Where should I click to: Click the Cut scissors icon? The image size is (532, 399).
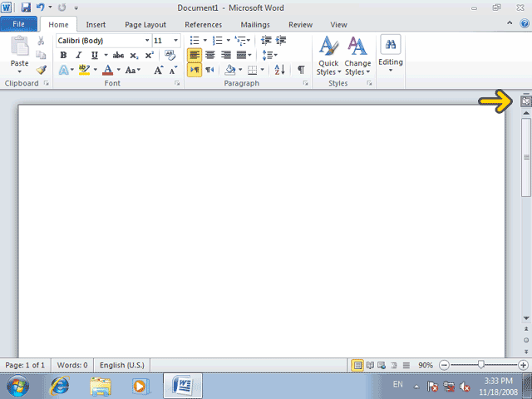(41, 41)
